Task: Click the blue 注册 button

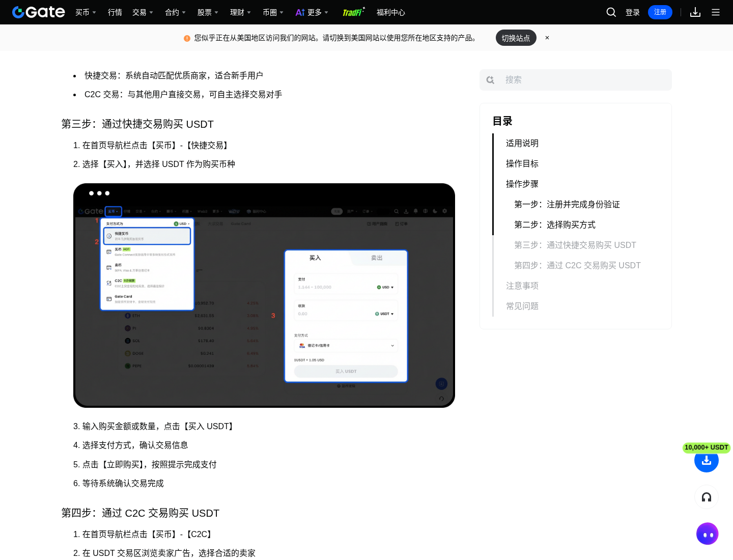Action: coord(660,12)
